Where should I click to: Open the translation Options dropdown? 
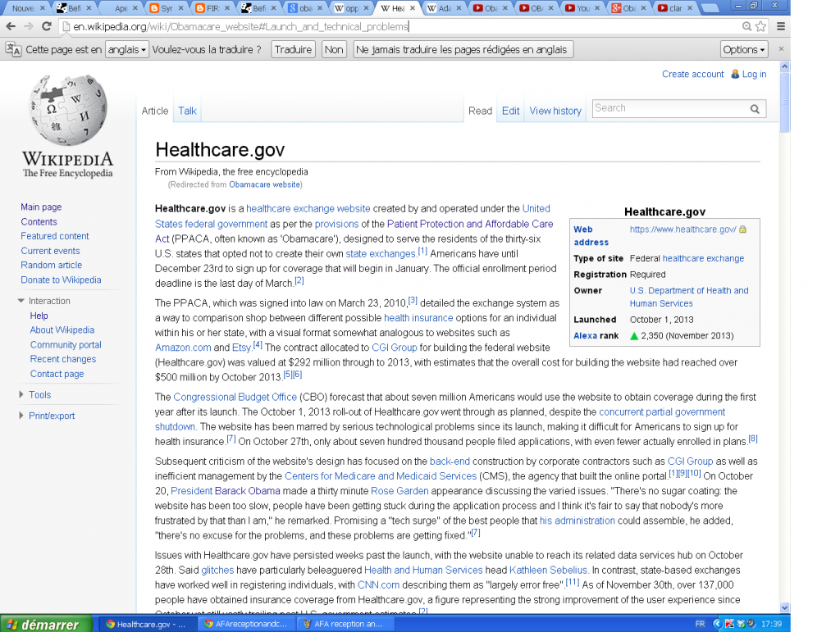(744, 49)
